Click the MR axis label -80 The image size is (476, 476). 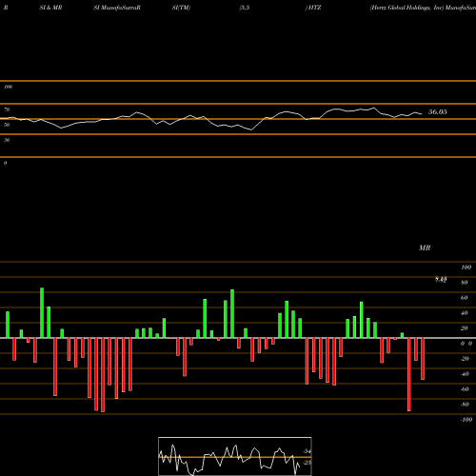click(465, 405)
